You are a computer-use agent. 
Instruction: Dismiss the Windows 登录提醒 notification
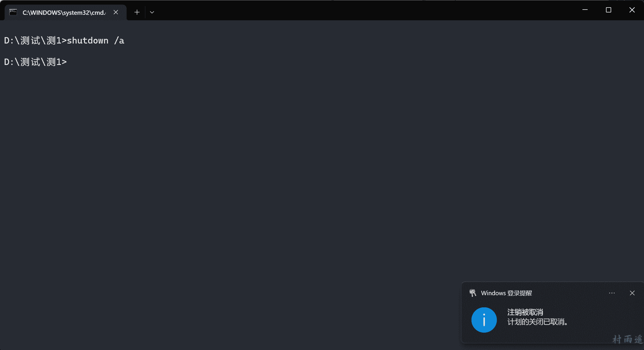[632, 293]
